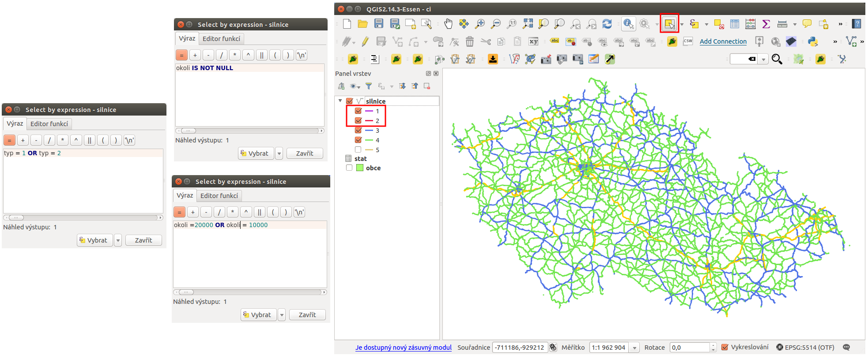Open the Vybrat dropdown in 'okoli =20000' dialog

click(x=282, y=315)
